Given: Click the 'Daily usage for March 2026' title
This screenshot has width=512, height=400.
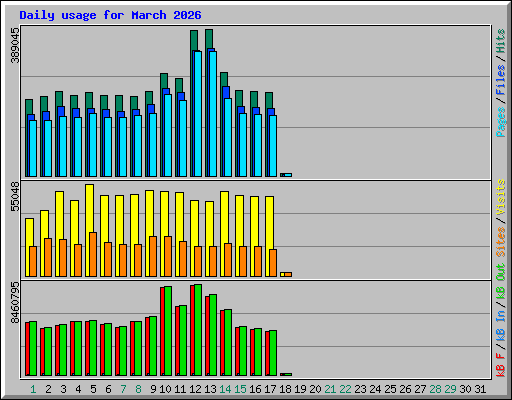Looking at the screenshot, I should (x=110, y=15).
